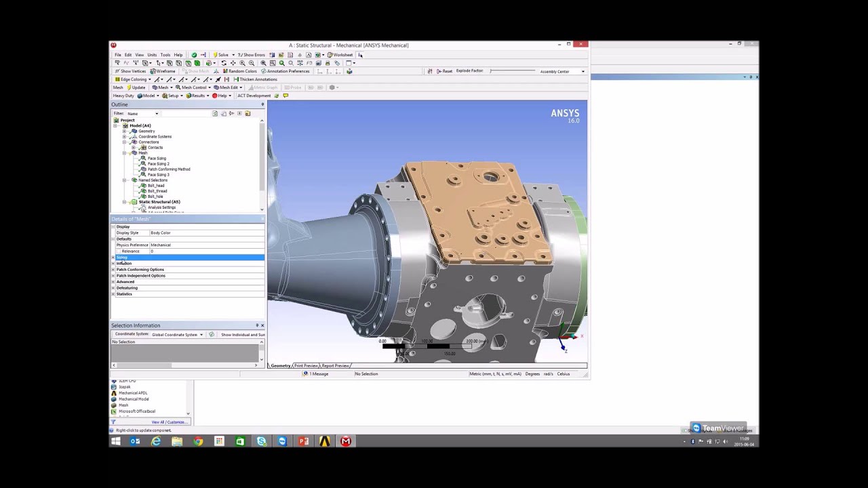The height and width of the screenshot is (488, 868).
Task: Click the green checkmark toolbar icon
Action: 194,55
